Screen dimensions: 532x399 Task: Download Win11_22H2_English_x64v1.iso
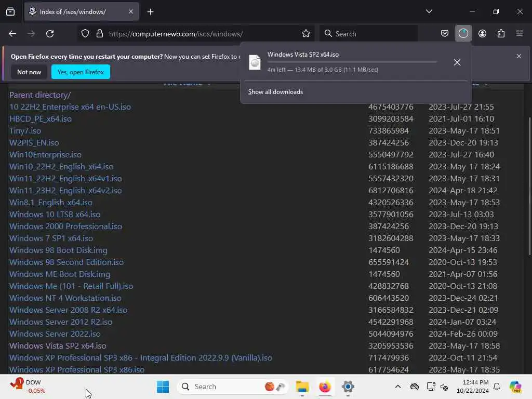[65, 179]
